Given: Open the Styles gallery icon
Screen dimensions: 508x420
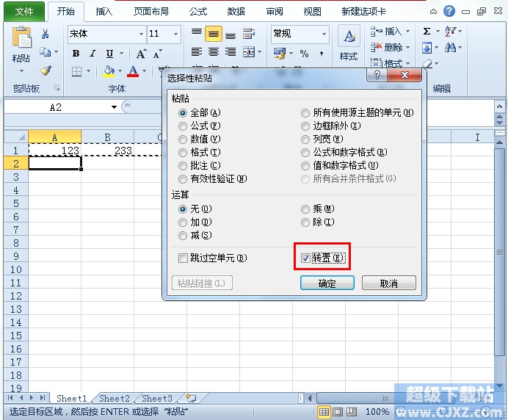Looking at the screenshot, I should 349,37.
